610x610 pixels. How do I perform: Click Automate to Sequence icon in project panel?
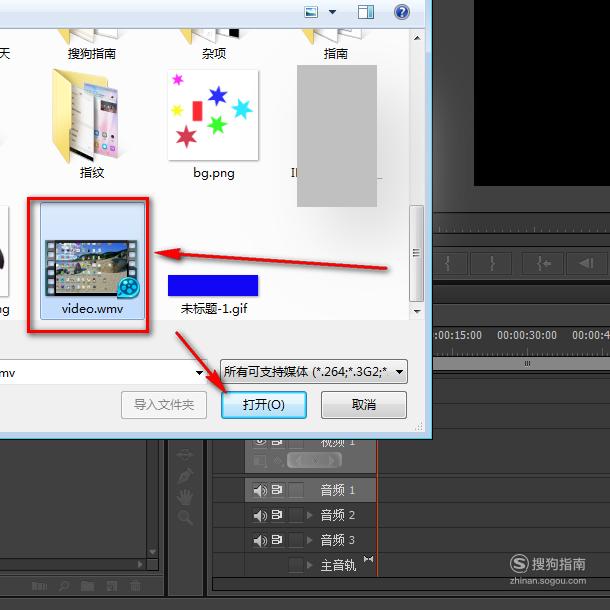tap(39, 586)
